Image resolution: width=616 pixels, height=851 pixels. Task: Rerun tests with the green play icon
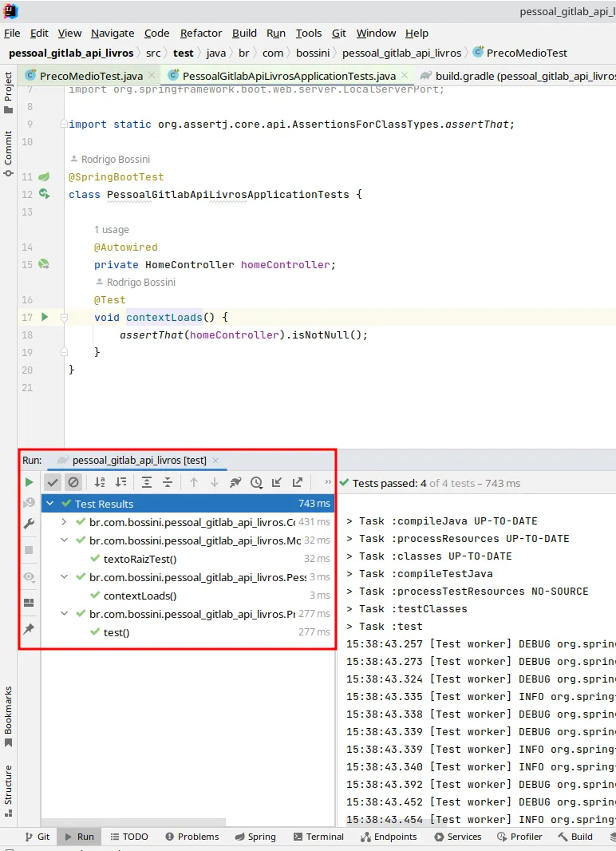pyautogui.click(x=29, y=482)
